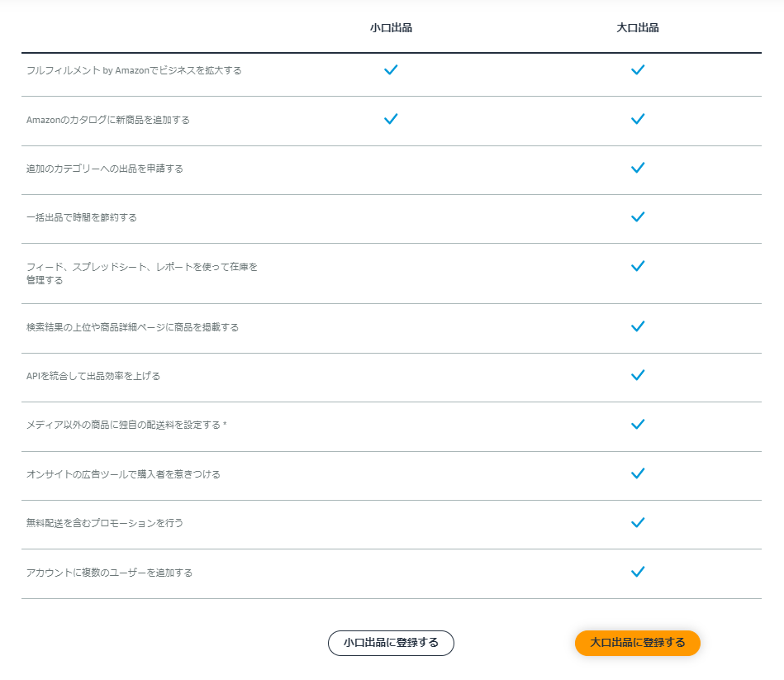Click the フルフィルメント by Amazon feature text

pyautogui.click(x=134, y=71)
